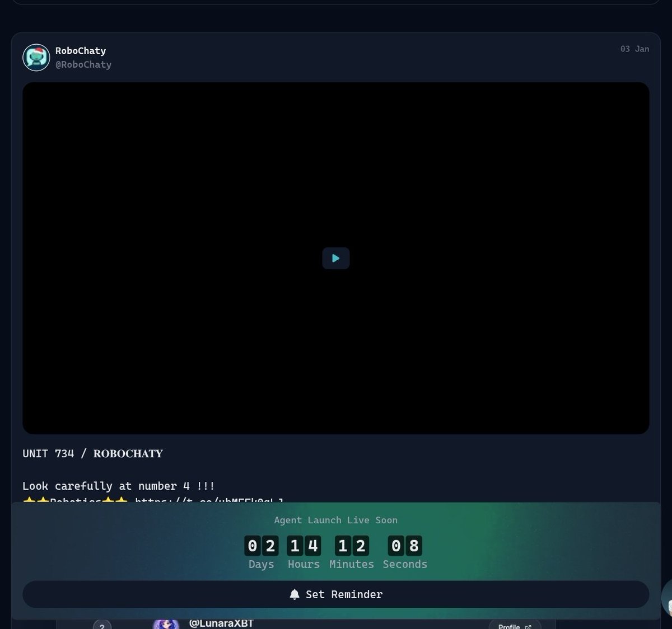The height and width of the screenshot is (629, 672).
Task: Click the LunaraXBT avatar
Action: [166, 624]
